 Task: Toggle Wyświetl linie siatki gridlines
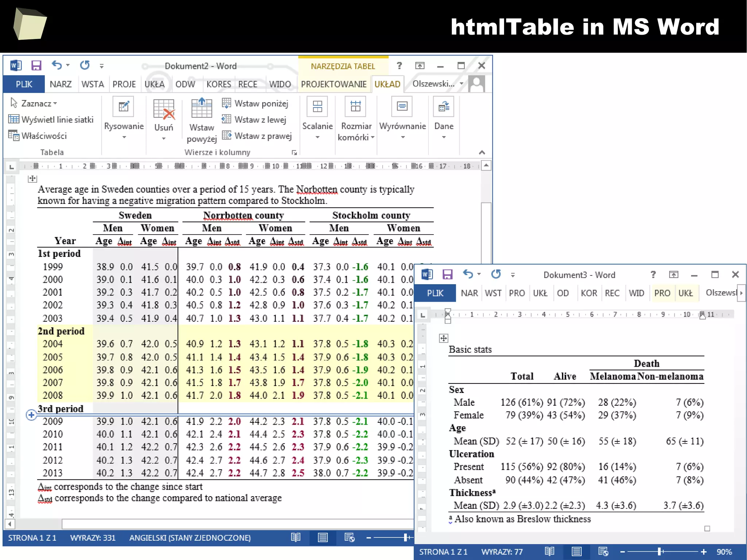[x=51, y=119]
